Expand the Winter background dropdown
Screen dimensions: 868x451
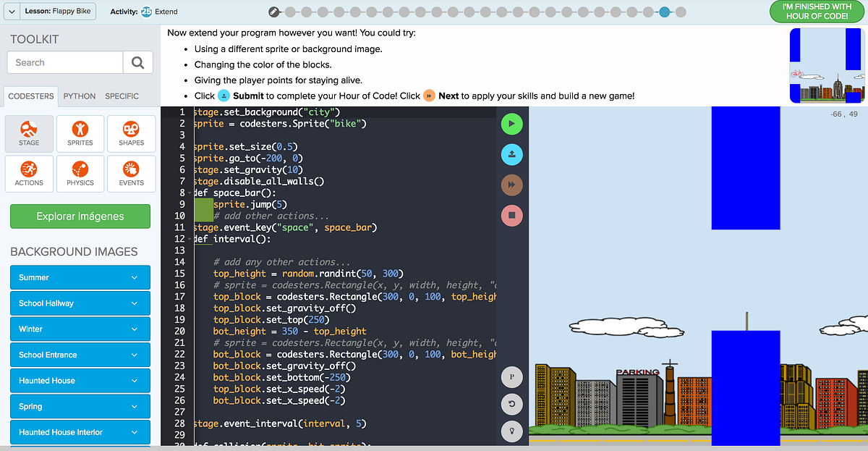(80, 329)
